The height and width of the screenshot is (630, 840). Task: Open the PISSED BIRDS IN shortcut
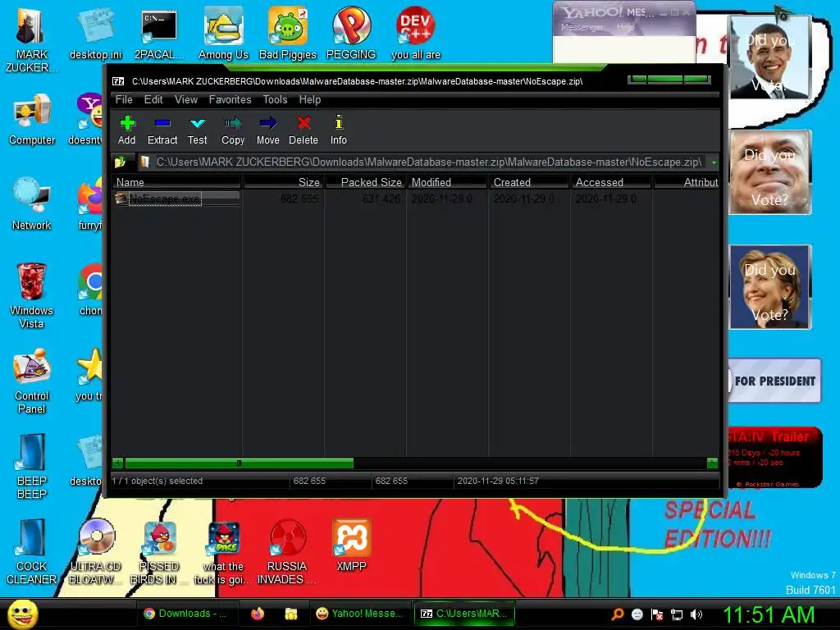pos(159,552)
